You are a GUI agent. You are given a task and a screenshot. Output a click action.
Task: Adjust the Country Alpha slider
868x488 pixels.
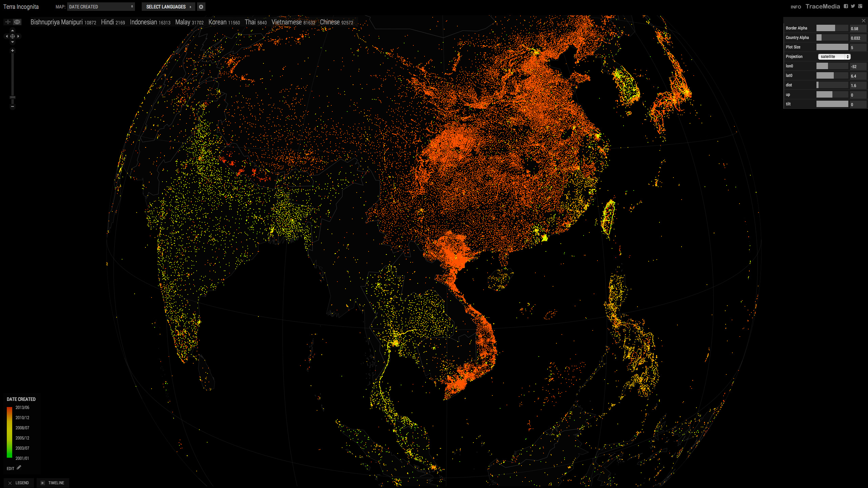(x=832, y=38)
